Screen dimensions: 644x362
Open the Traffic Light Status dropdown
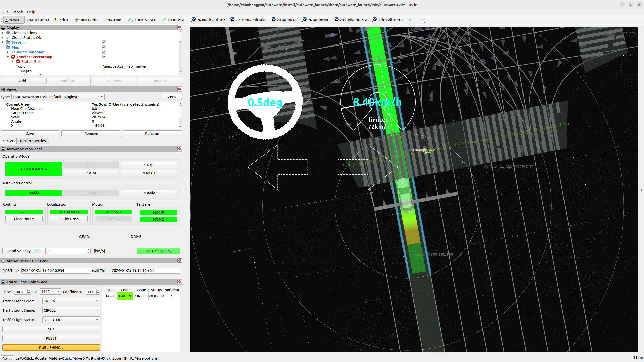pyautogui.click(x=71, y=320)
